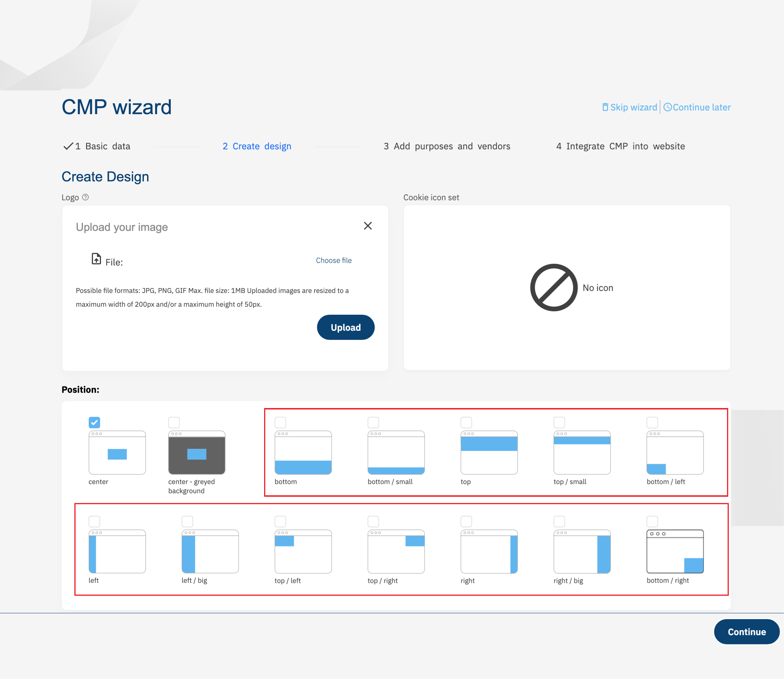Viewport: 784px width, 679px height.
Task: Select the "top / left" layout preview
Action: [x=303, y=552]
